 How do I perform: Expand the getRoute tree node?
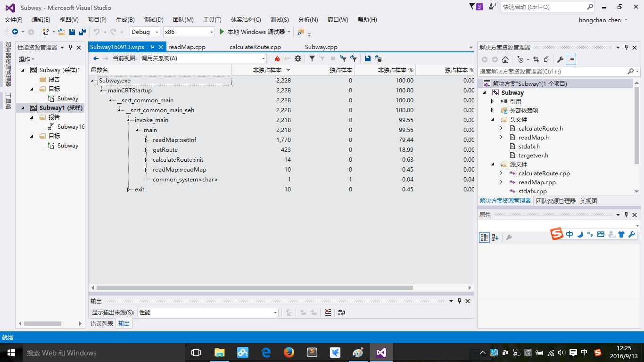[x=147, y=150]
